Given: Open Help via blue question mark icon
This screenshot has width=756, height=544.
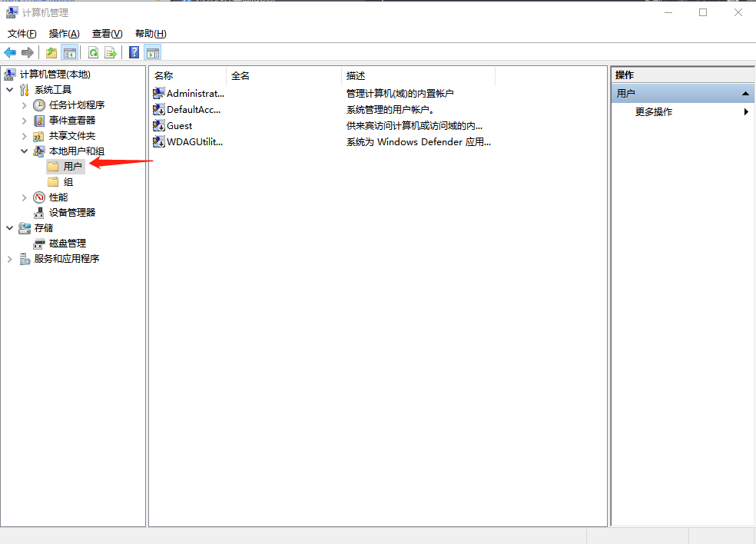Looking at the screenshot, I should coord(134,52).
